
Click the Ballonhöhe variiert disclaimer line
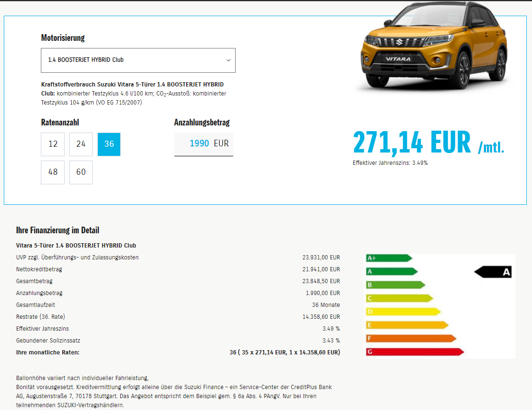82,378
